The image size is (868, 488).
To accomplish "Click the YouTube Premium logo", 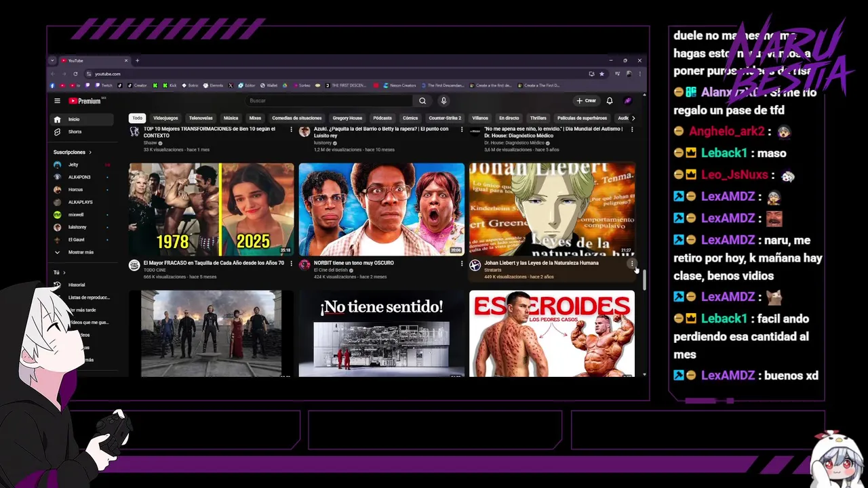I will [x=85, y=101].
